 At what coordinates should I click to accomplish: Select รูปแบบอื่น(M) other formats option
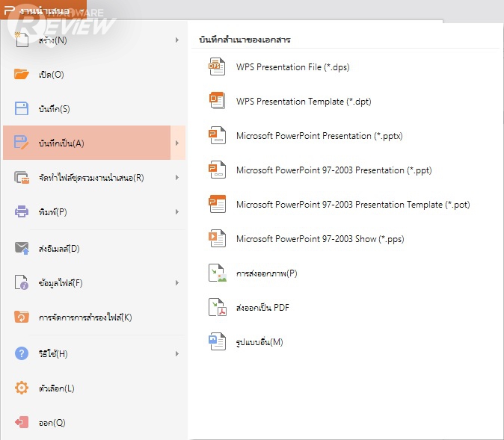point(259,342)
